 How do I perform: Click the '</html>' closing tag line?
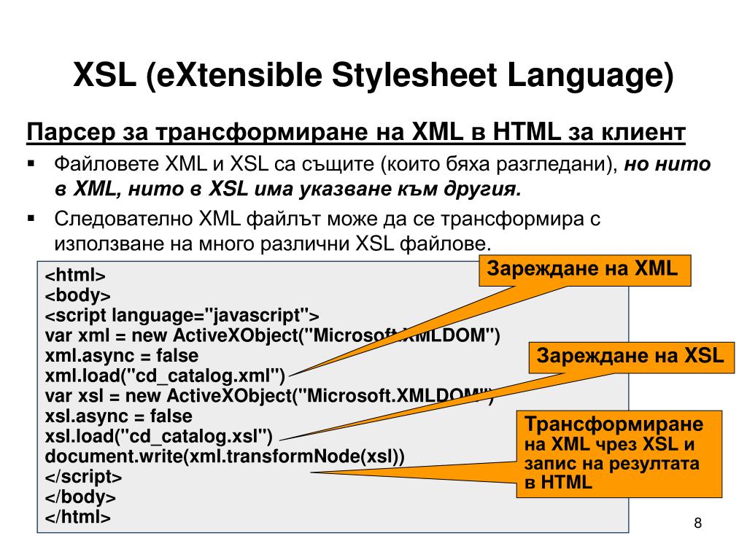[x=77, y=517]
